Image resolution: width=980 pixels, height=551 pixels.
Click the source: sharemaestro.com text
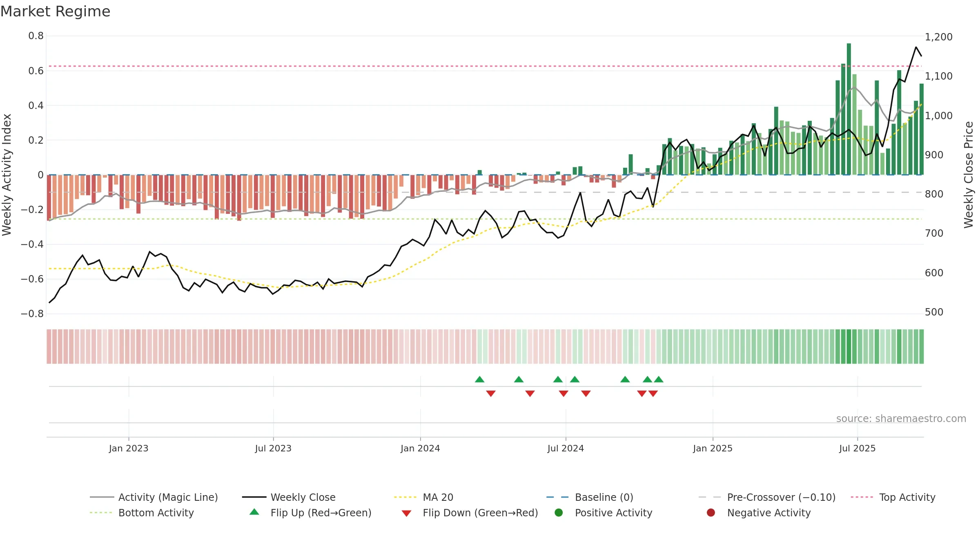point(901,418)
